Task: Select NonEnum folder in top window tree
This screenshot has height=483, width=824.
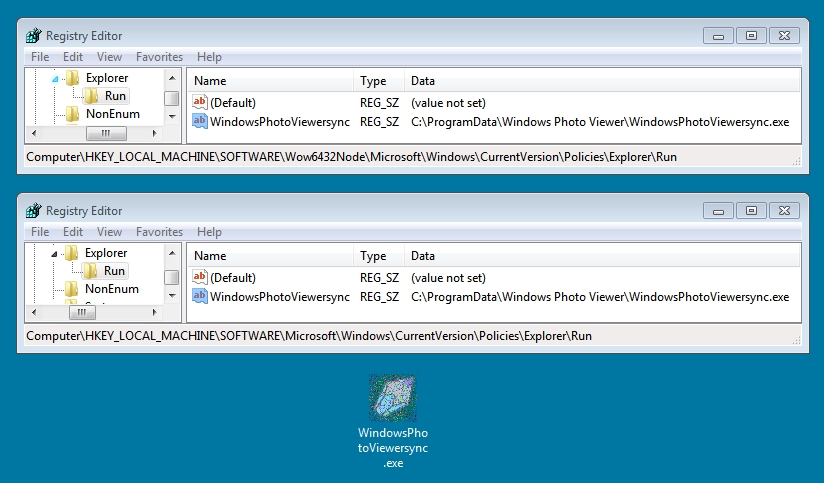Action: click(112, 114)
